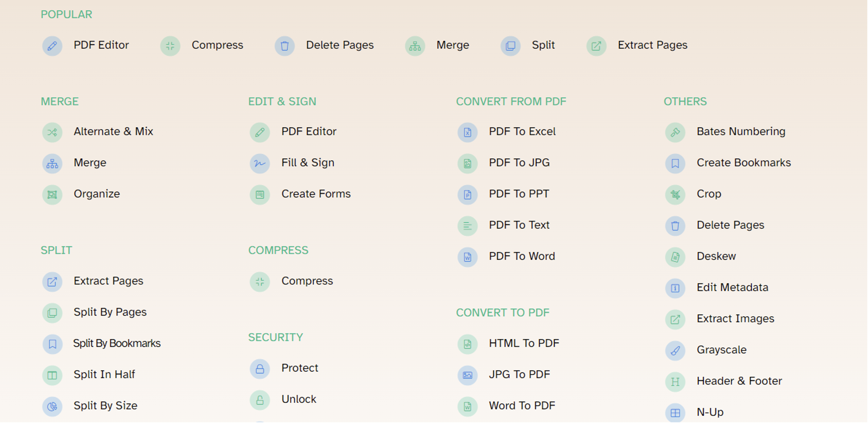Click the Deskew icon
This screenshot has height=423, width=868.
coord(675,257)
